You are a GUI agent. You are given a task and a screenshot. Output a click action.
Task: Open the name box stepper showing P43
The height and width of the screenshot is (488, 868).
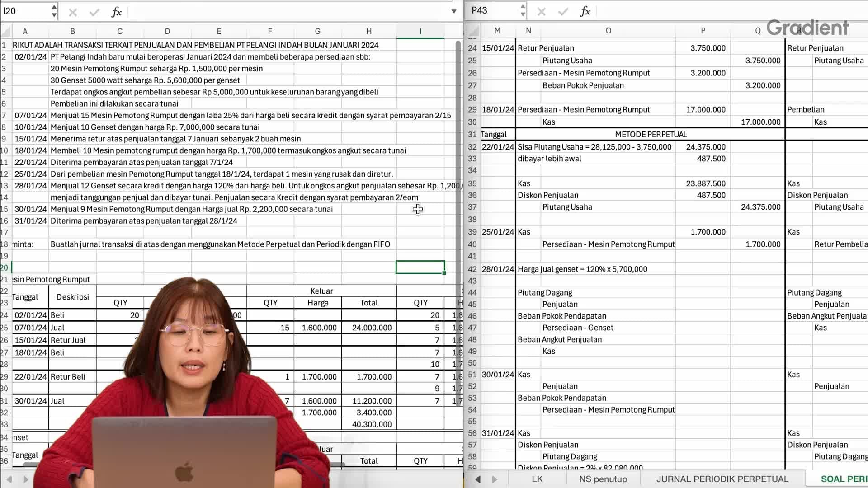coord(523,10)
